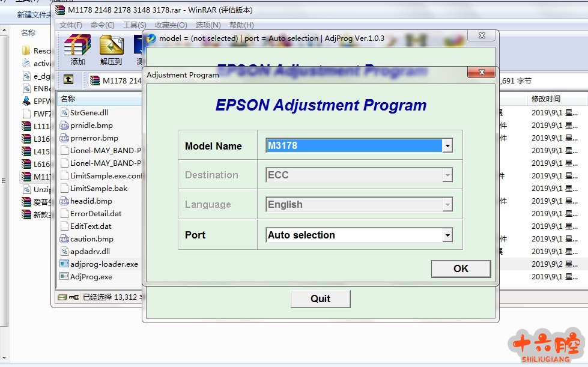Image resolution: width=588 pixels, height=367 pixels.
Task: Click the WinRAR 添加 (Add) toolbar icon
Action: 77,49
